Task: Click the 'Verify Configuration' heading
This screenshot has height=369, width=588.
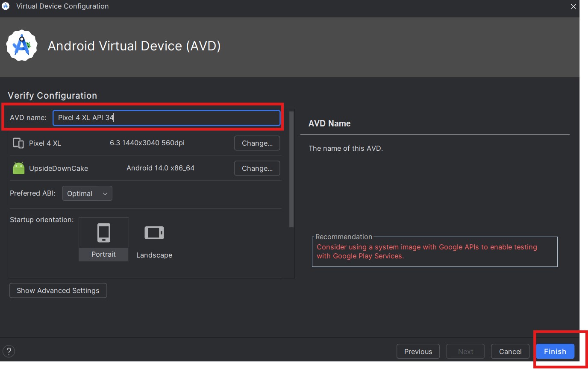Action: pos(53,95)
